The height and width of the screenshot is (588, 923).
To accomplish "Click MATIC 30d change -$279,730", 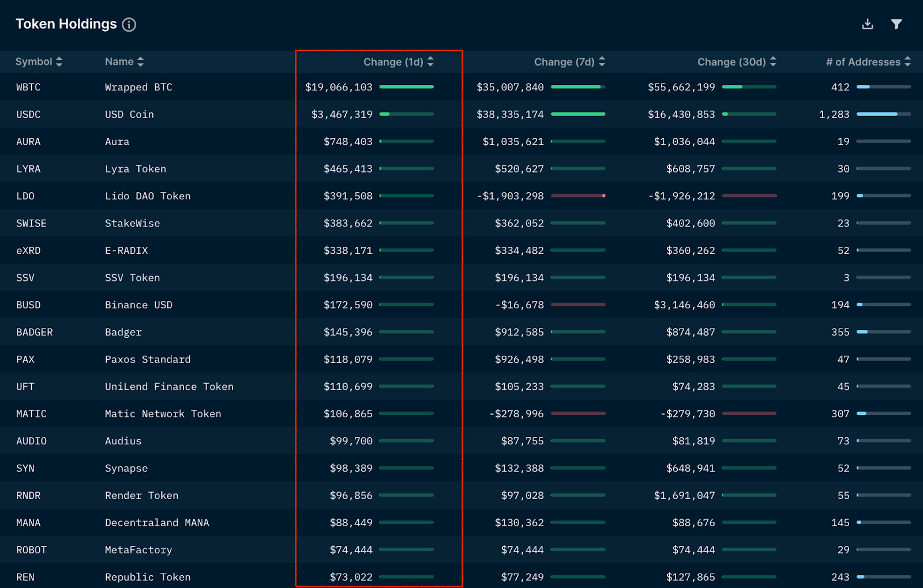I will point(688,414).
